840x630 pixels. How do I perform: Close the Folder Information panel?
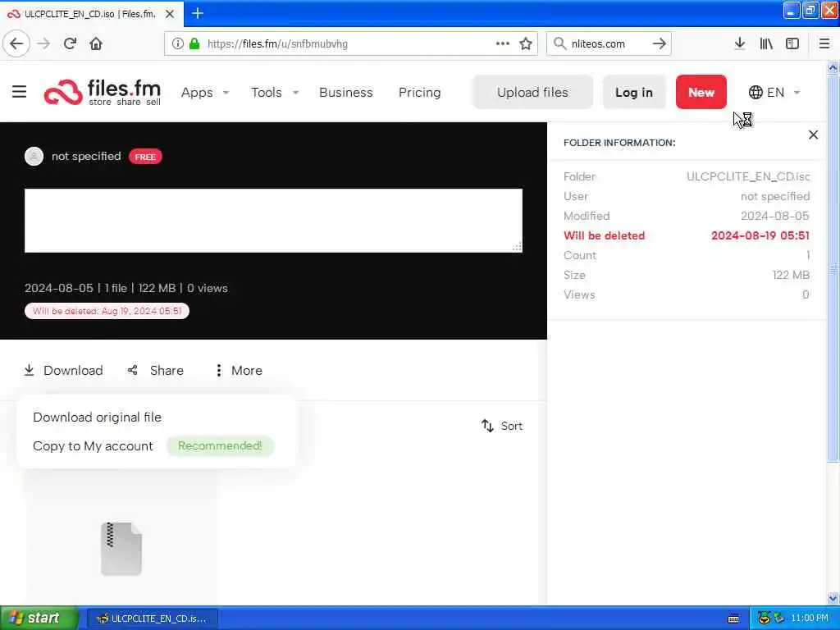[813, 135]
